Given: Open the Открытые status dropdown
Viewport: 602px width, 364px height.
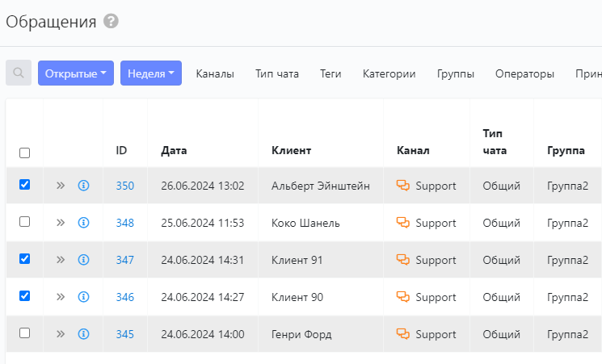Looking at the screenshot, I should click(x=76, y=73).
